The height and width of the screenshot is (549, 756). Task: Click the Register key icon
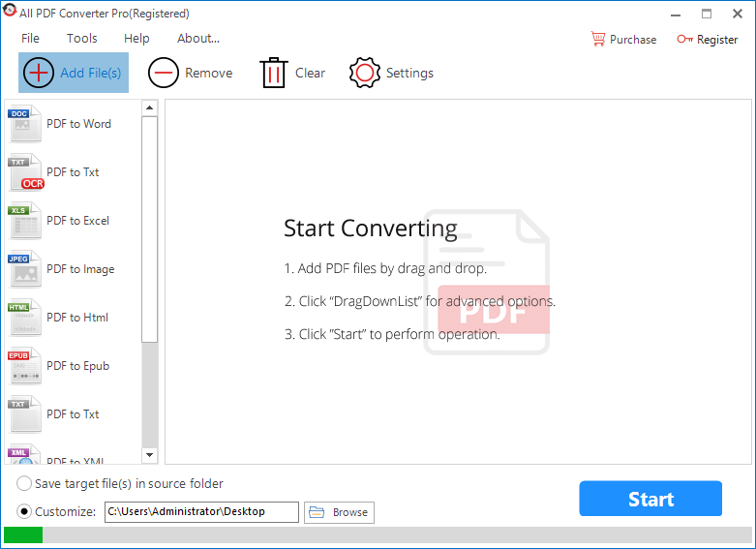pos(684,39)
